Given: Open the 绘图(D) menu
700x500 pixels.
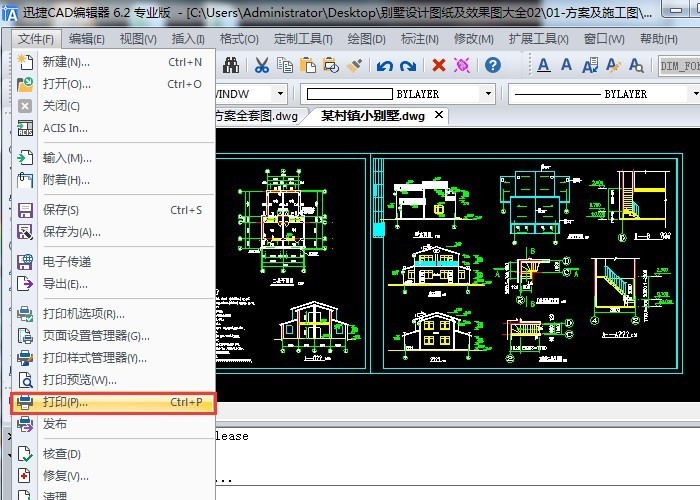Looking at the screenshot, I should [366, 39].
